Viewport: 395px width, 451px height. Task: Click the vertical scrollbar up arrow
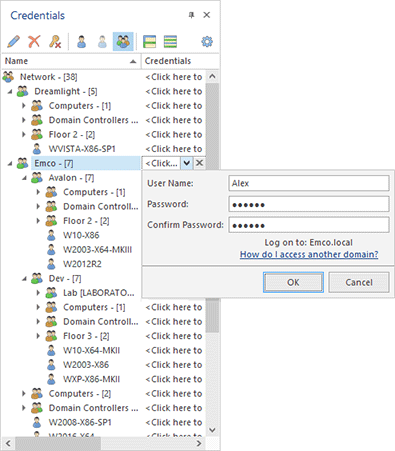coord(212,77)
